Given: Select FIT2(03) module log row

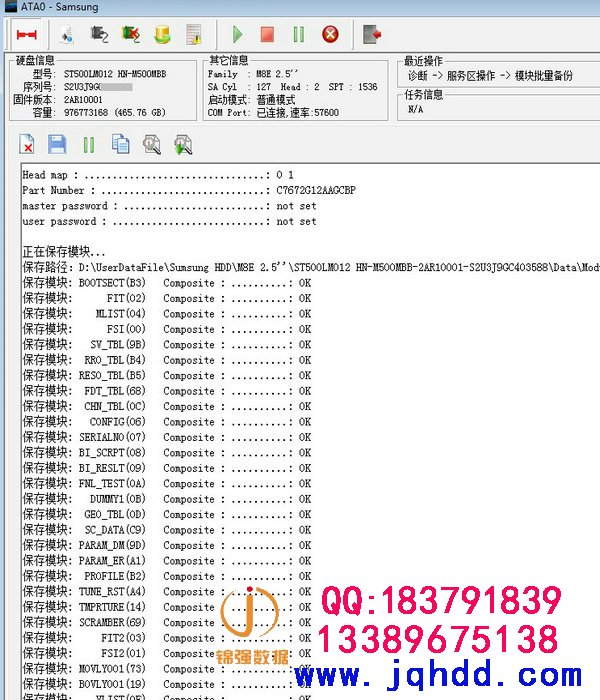Looking at the screenshot, I should tap(167, 638).
